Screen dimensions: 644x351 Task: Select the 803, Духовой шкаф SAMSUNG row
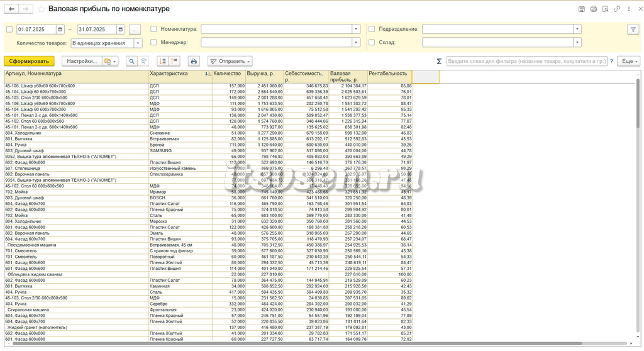[208, 151]
